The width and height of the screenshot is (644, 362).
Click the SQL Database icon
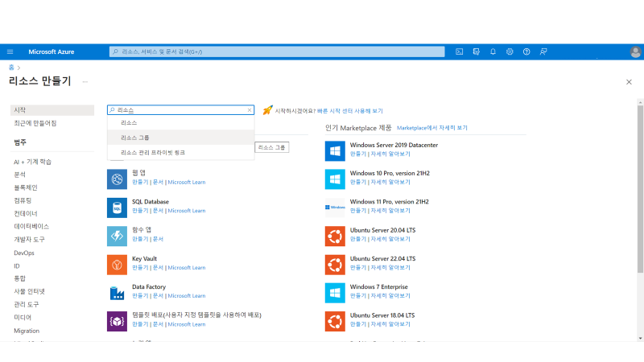pyautogui.click(x=117, y=208)
